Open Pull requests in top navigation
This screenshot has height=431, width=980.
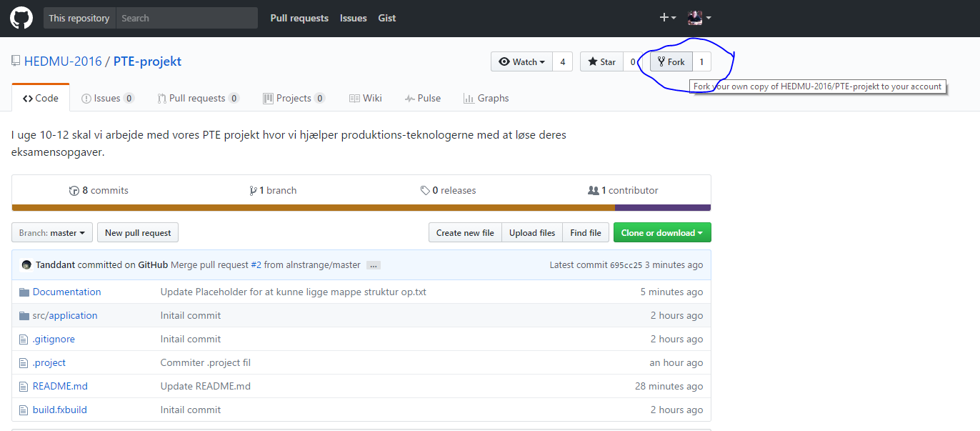(299, 18)
